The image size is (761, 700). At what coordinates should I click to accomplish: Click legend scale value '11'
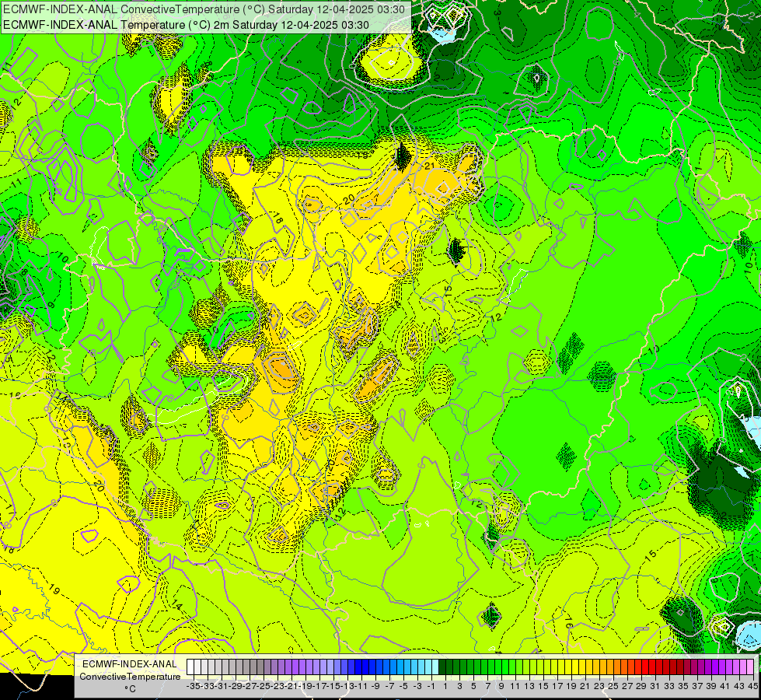coord(515,686)
